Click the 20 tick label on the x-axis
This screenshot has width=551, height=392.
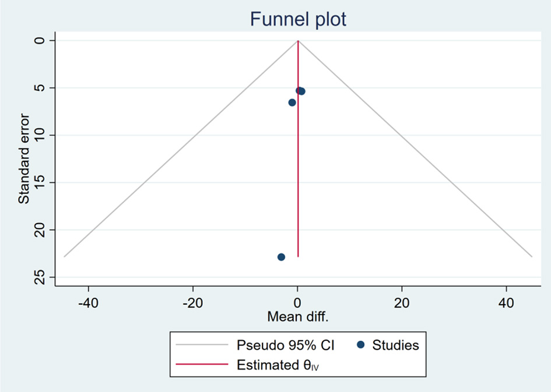pyautogui.click(x=402, y=303)
